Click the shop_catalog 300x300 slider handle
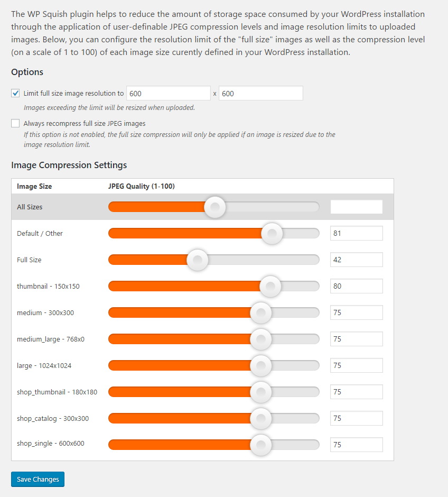448x497 pixels. 260,418
